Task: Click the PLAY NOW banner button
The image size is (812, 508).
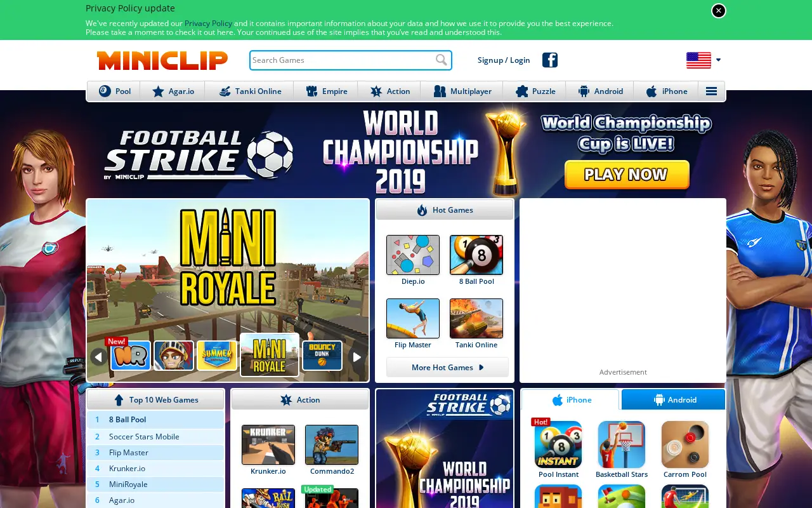Action: coord(627,175)
